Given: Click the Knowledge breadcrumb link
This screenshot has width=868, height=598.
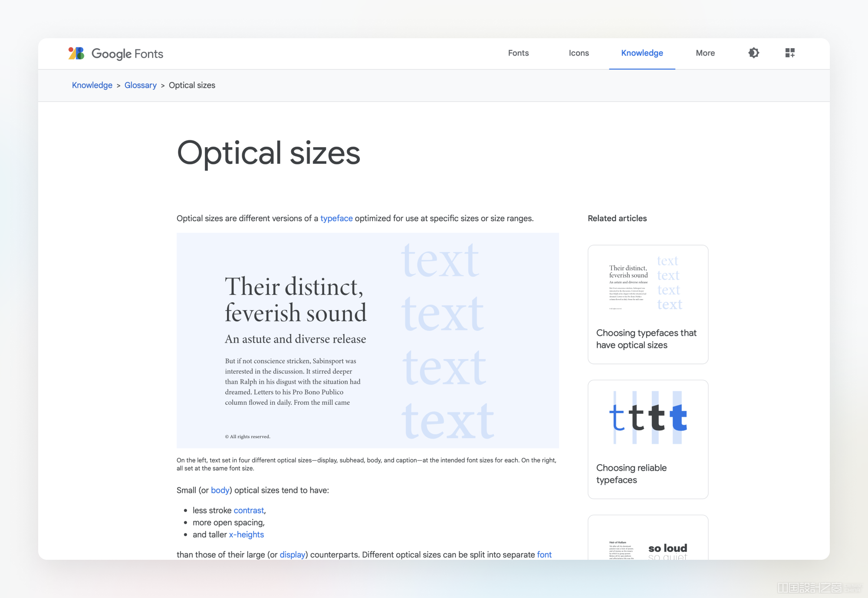Looking at the screenshot, I should [92, 85].
